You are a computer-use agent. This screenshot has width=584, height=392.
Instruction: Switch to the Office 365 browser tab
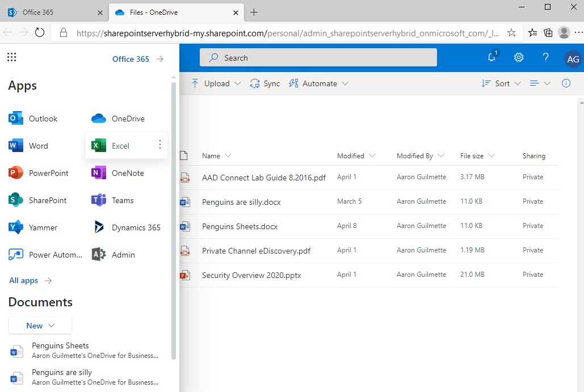click(55, 12)
